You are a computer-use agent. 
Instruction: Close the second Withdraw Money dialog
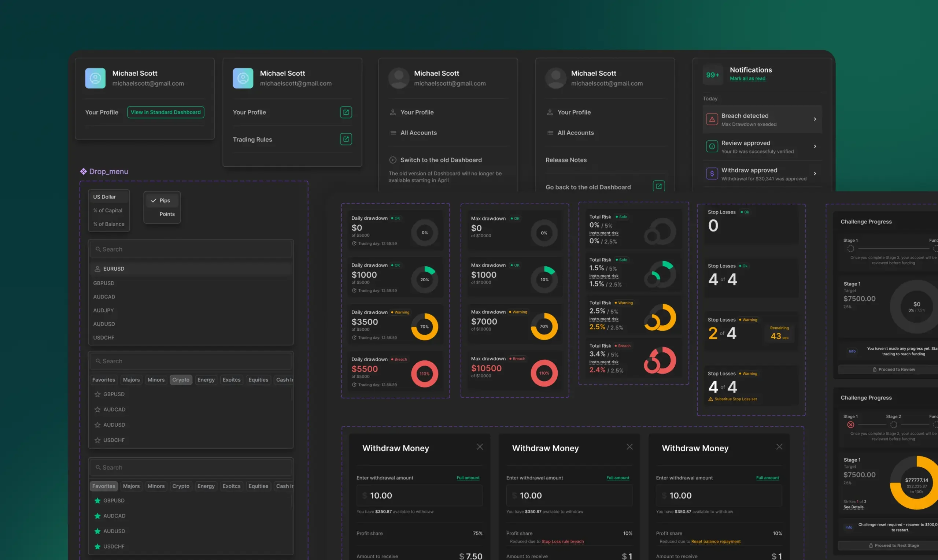pos(629,447)
